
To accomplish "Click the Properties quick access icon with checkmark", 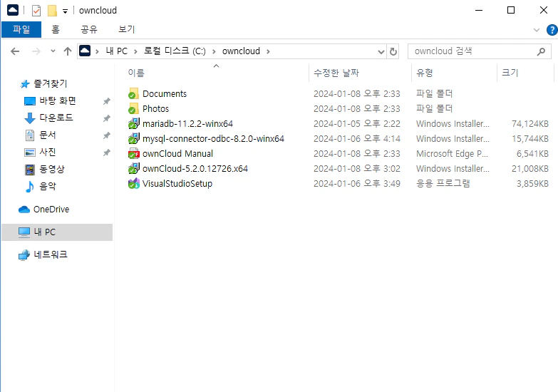I will [x=36, y=11].
